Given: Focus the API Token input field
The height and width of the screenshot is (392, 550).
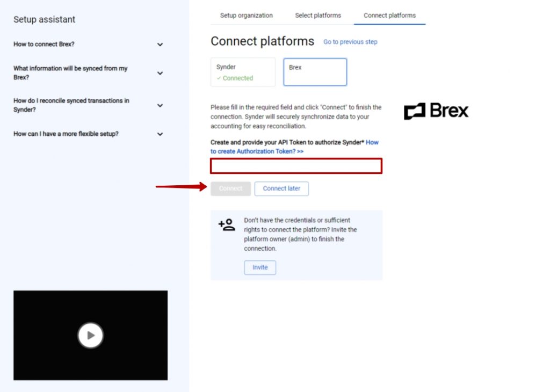Looking at the screenshot, I should [x=296, y=166].
